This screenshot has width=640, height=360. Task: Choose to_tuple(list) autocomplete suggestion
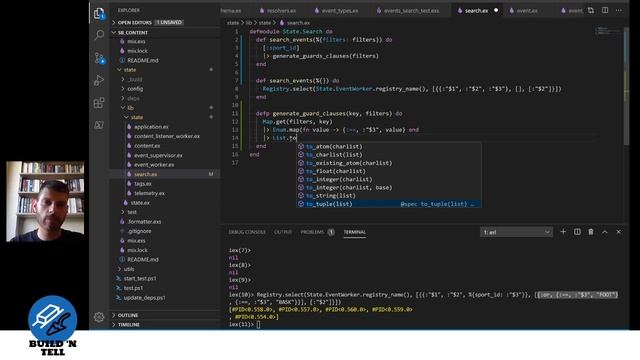pyautogui.click(x=389, y=204)
